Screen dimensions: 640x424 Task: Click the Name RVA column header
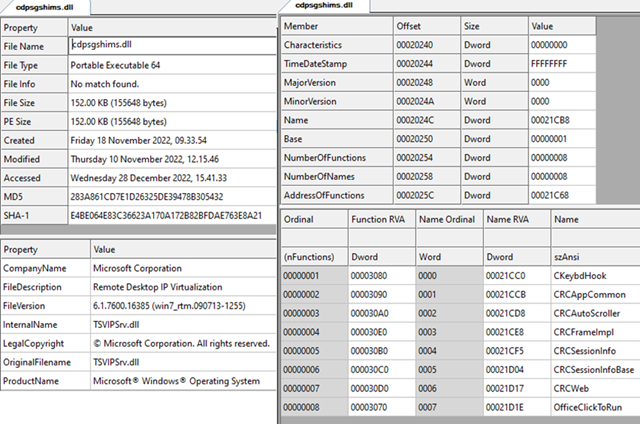coord(517,219)
